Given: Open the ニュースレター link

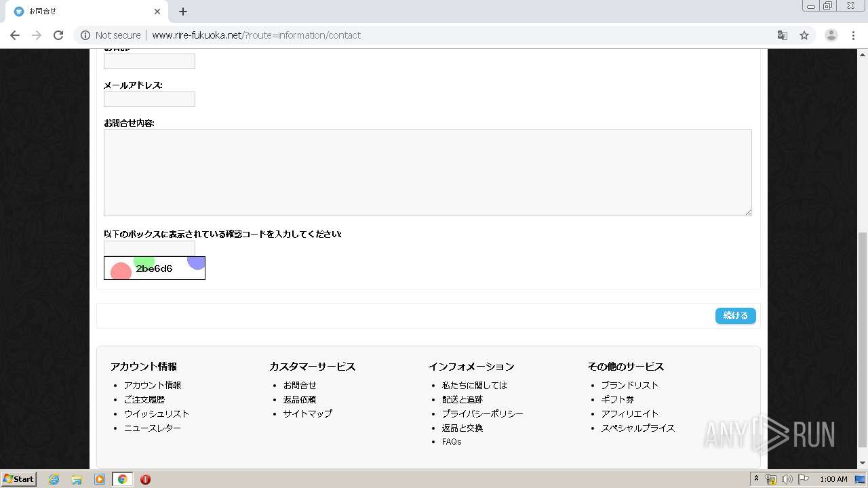Looking at the screenshot, I should pyautogui.click(x=153, y=428).
